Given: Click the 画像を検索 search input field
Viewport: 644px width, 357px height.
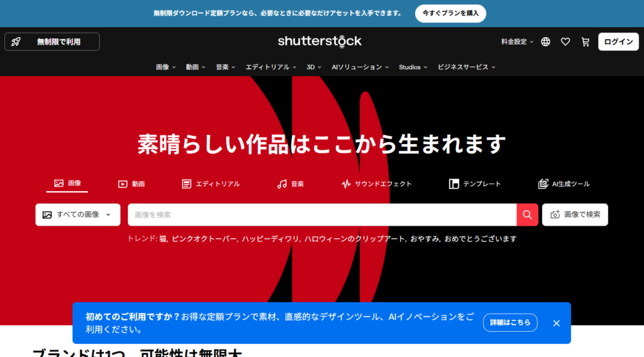Looking at the screenshot, I should click(x=322, y=214).
